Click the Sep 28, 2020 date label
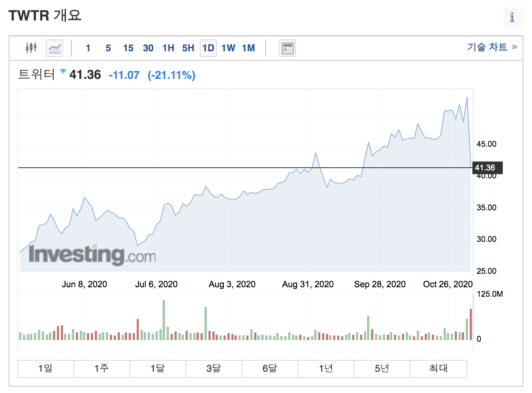Screen dimensions: 532x393 click(380, 284)
